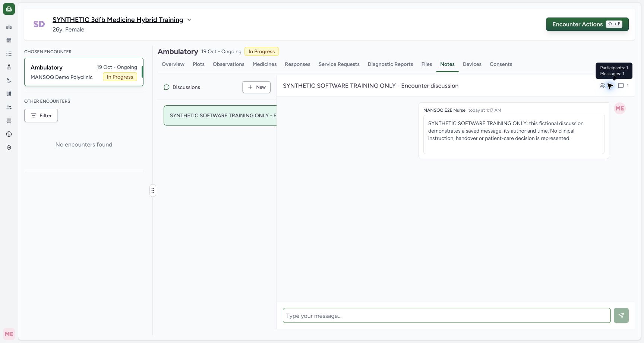Image resolution: width=644 pixels, height=343 pixels.
Task: Select the Notes tab
Action: 447,64
